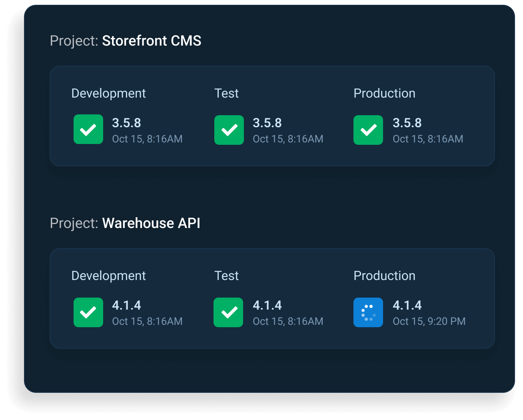Click the Development success check icon for Warehouse API
The image size is (523, 420).
pyautogui.click(x=88, y=312)
